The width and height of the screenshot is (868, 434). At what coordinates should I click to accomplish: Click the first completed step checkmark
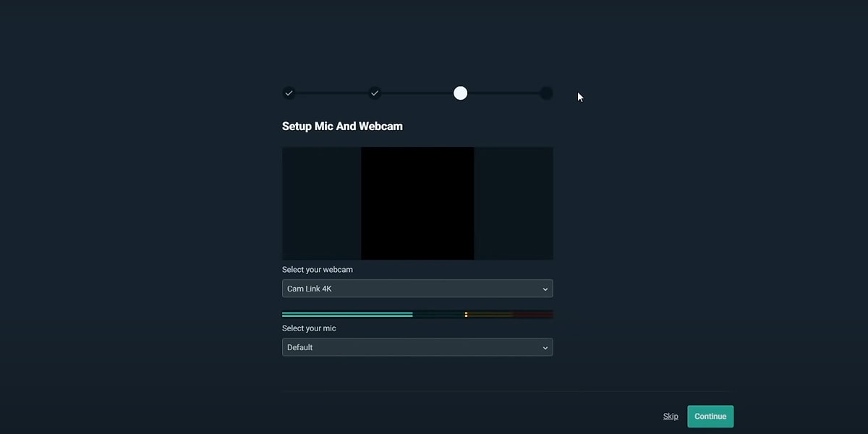coord(289,93)
